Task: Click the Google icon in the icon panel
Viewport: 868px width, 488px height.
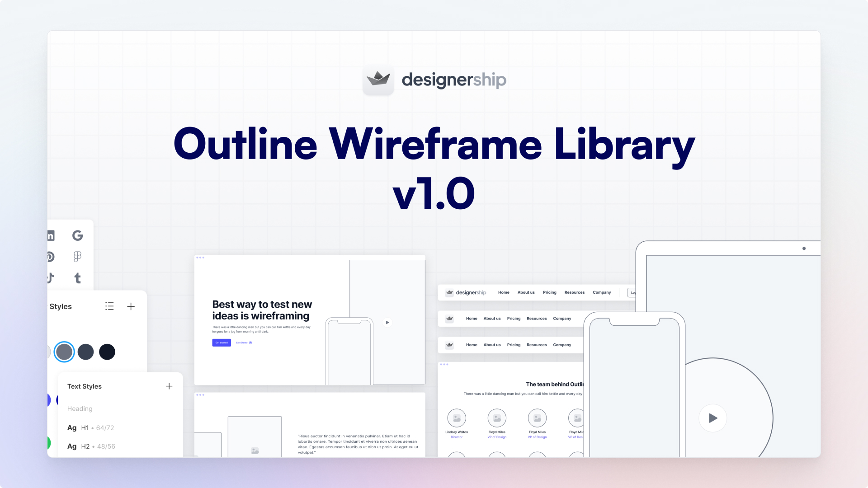Action: click(77, 235)
